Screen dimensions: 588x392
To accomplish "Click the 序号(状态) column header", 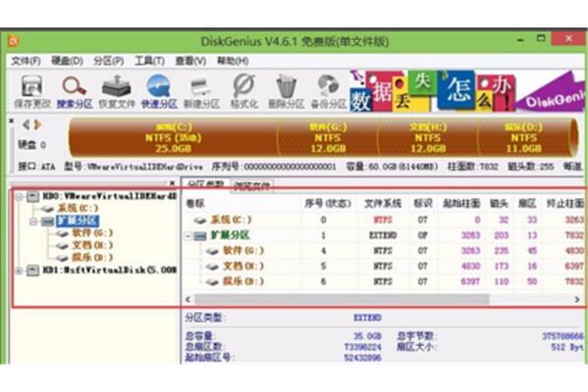I will pos(327,204).
